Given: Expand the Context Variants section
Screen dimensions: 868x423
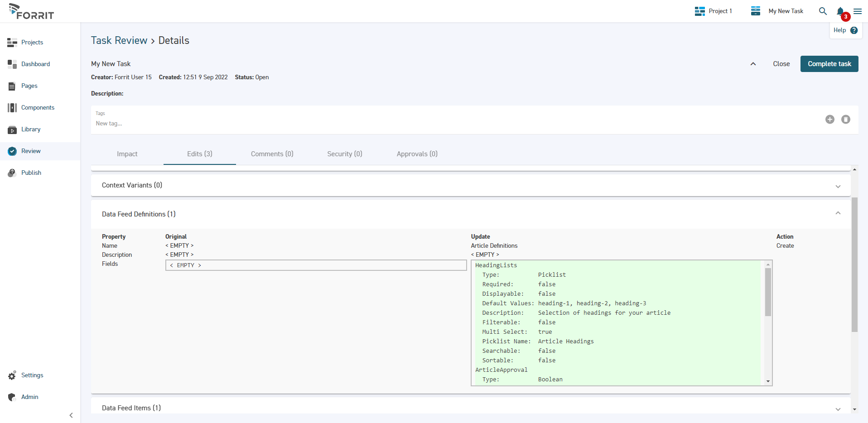Looking at the screenshot, I should tap(838, 186).
